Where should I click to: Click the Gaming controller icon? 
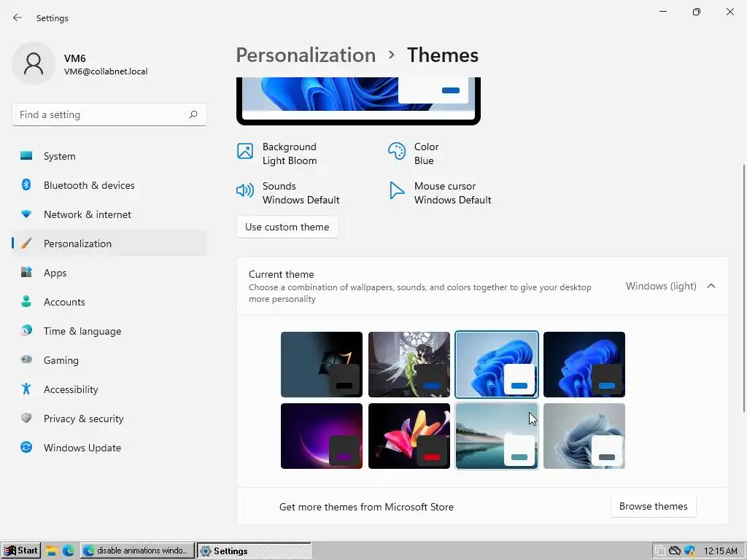click(x=26, y=359)
